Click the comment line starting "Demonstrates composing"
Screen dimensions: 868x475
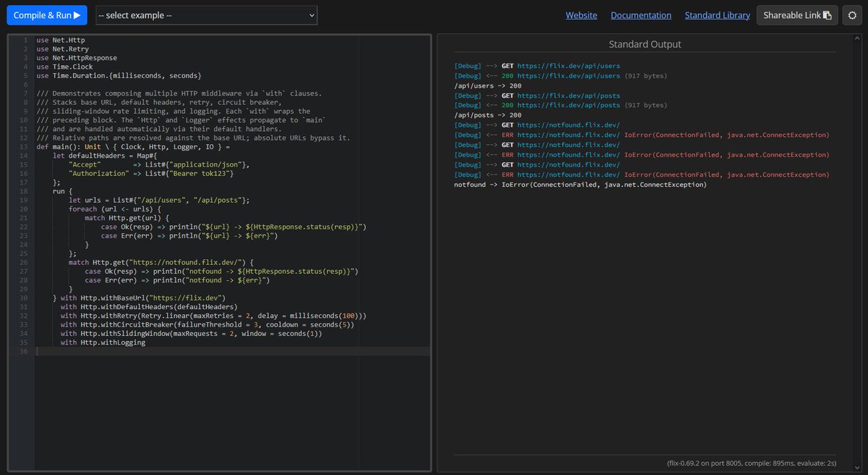click(x=179, y=93)
